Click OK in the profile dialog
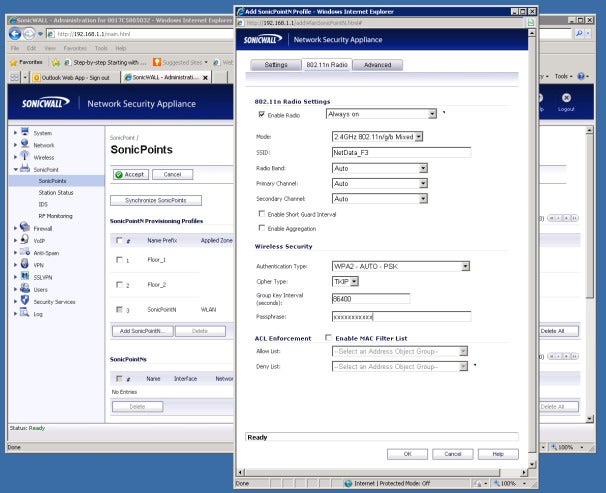The height and width of the screenshot is (493, 606). click(x=407, y=454)
